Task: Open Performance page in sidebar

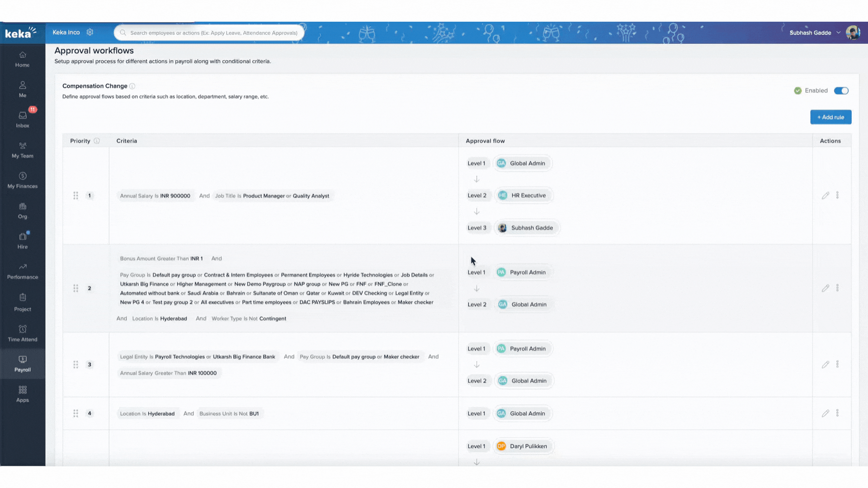Action: click(x=23, y=271)
